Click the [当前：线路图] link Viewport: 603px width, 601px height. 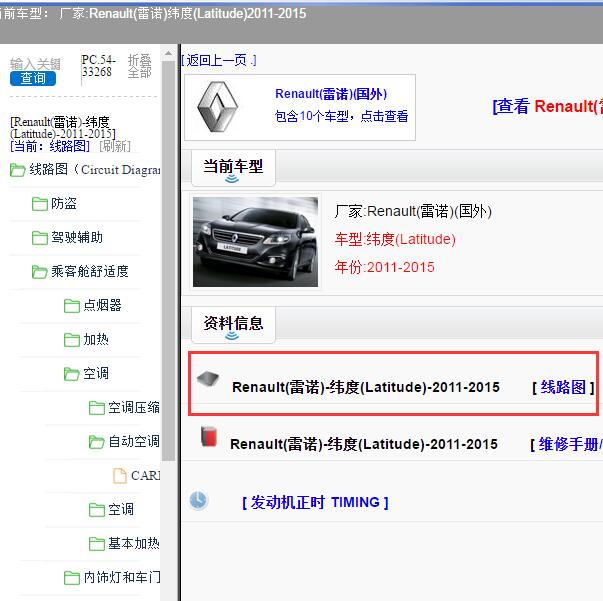(50, 146)
